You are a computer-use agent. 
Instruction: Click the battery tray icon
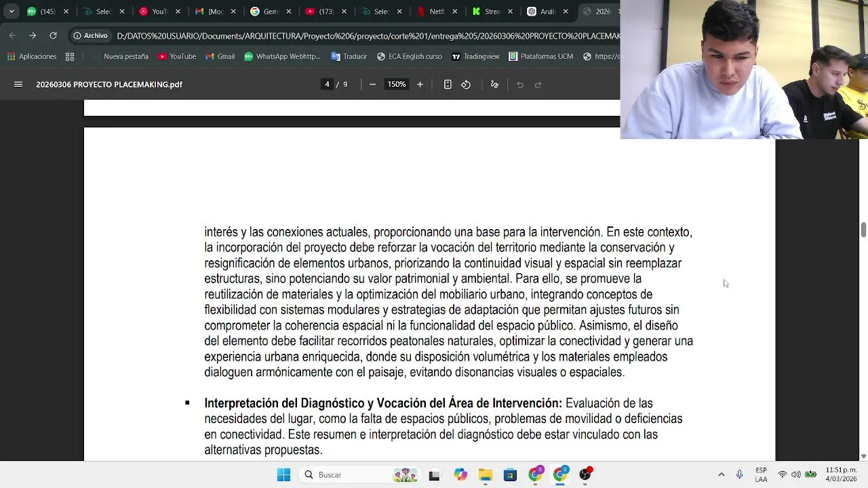pos(810,474)
